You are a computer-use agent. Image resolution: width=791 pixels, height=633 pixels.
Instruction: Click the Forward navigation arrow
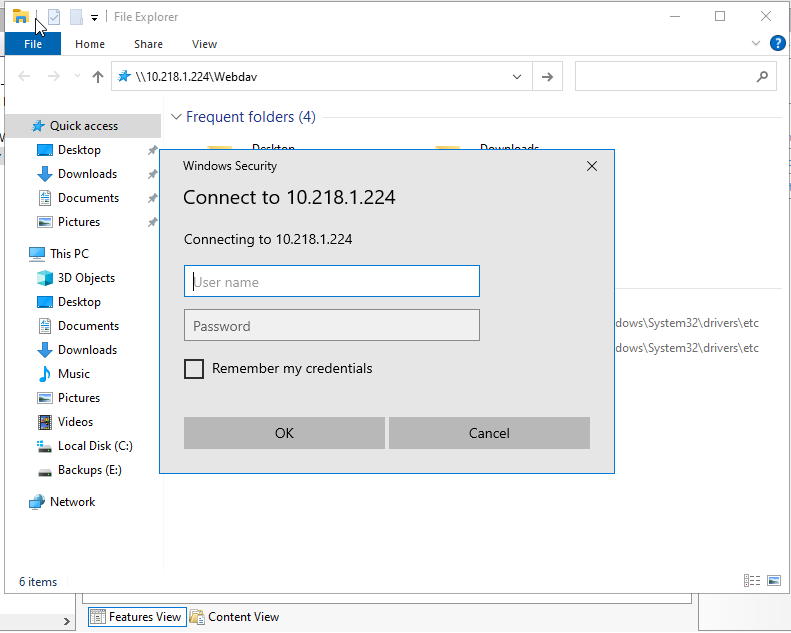point(53,76)
